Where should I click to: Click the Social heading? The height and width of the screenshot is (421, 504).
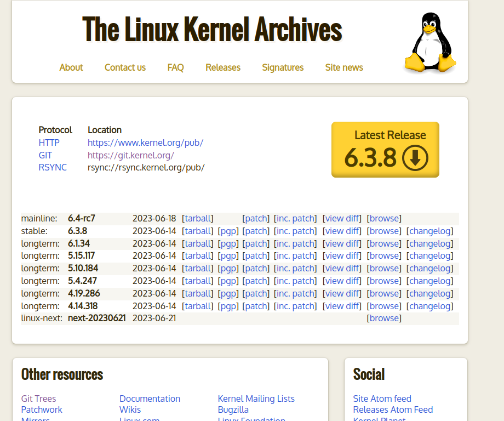tap(369, 375)
